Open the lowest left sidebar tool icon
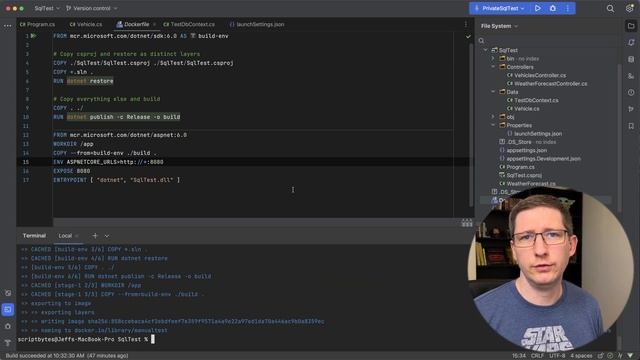 tap(8, 342)
